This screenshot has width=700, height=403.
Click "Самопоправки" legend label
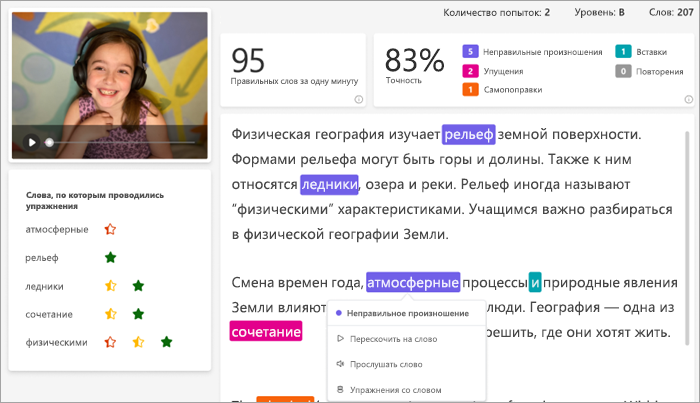click(x=513, y=90)
